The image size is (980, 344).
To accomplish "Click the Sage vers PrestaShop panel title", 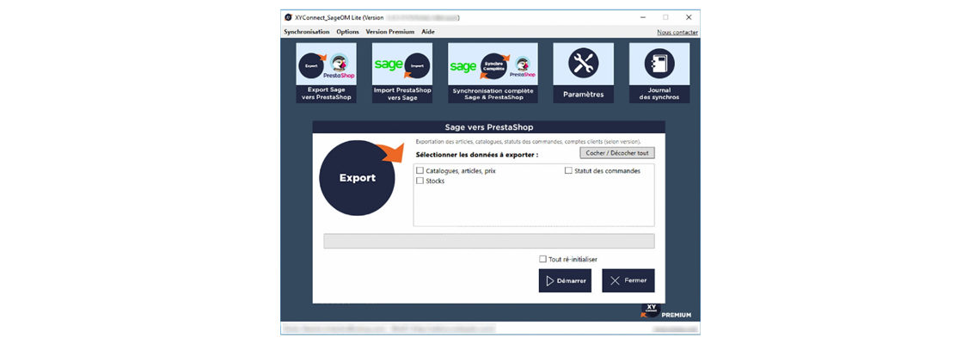I will [489, 127].
